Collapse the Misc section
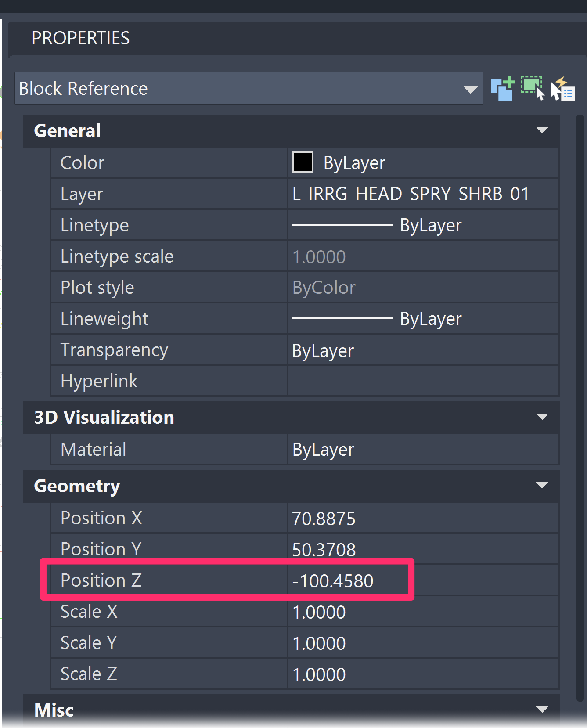The width and height of the screenshot is (587, 728). click(x=542, y=710)
